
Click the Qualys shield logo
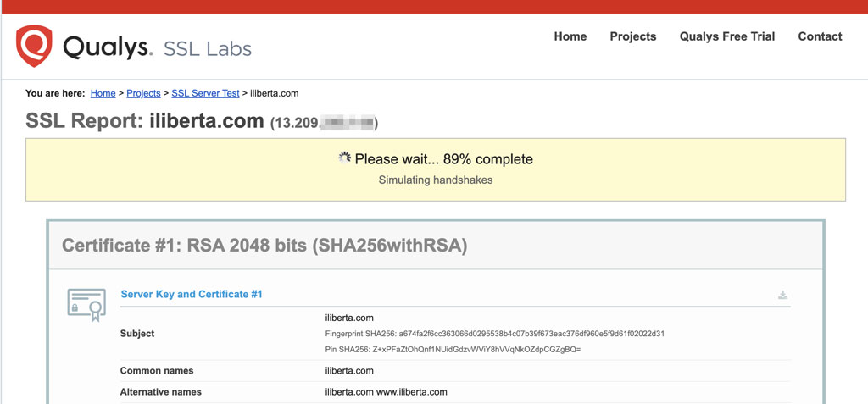pyautogui.click(x=34, y=46)
